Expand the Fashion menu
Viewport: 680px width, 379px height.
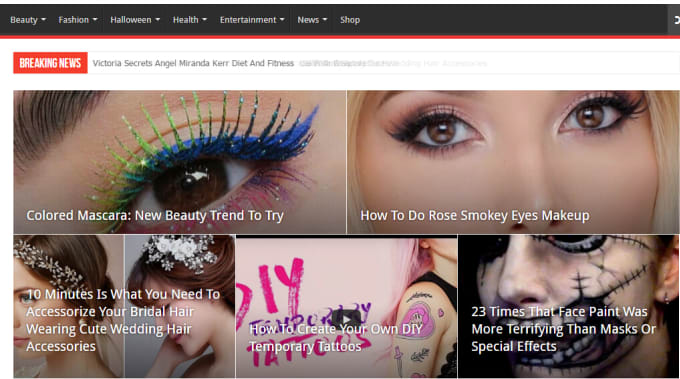[x=78, y=20]
